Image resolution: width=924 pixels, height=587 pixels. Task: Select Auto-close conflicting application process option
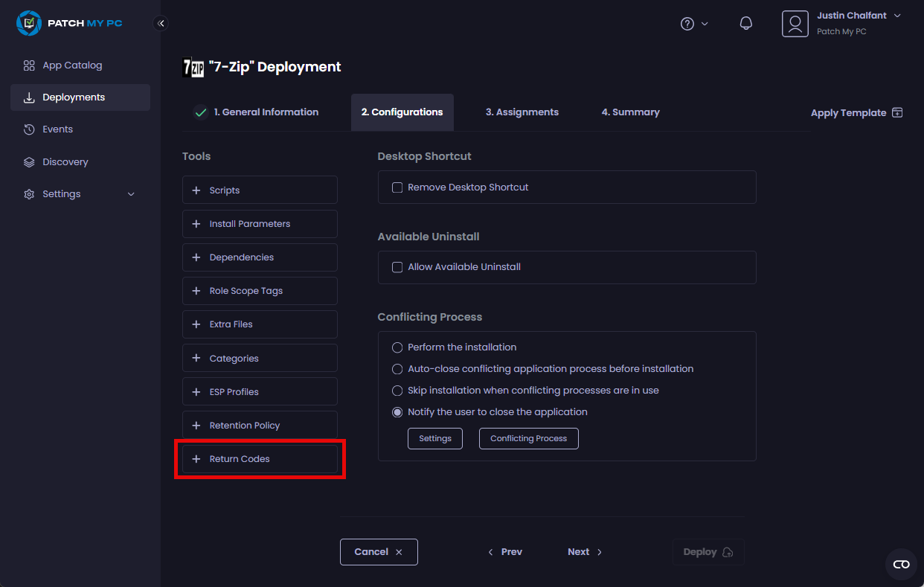397,369
